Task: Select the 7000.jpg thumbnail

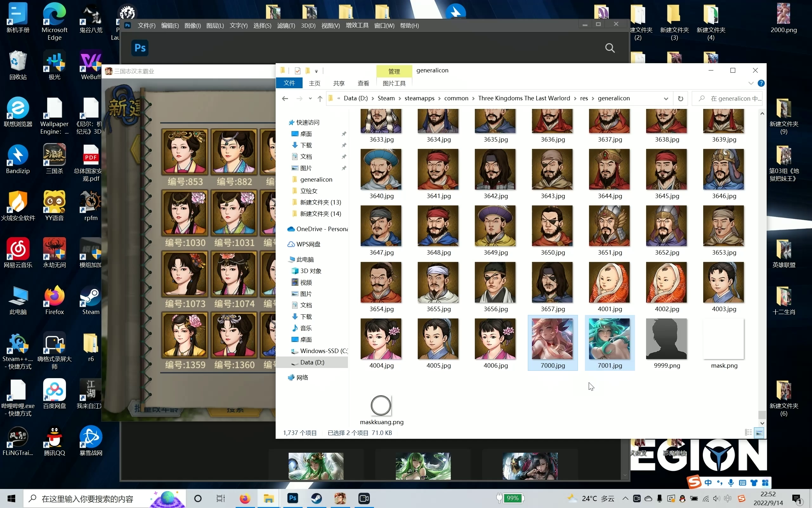Action: pyautogui.click(x=552, y=343)
